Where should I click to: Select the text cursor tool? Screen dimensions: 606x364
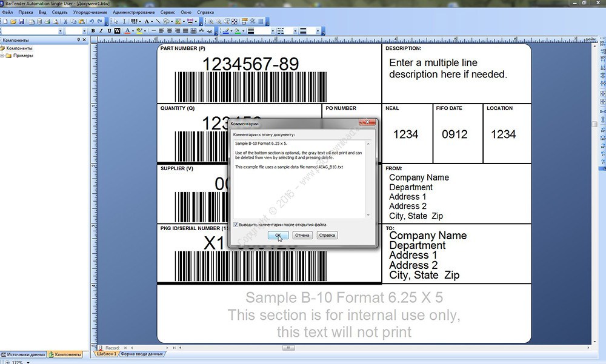pos(124,22)
